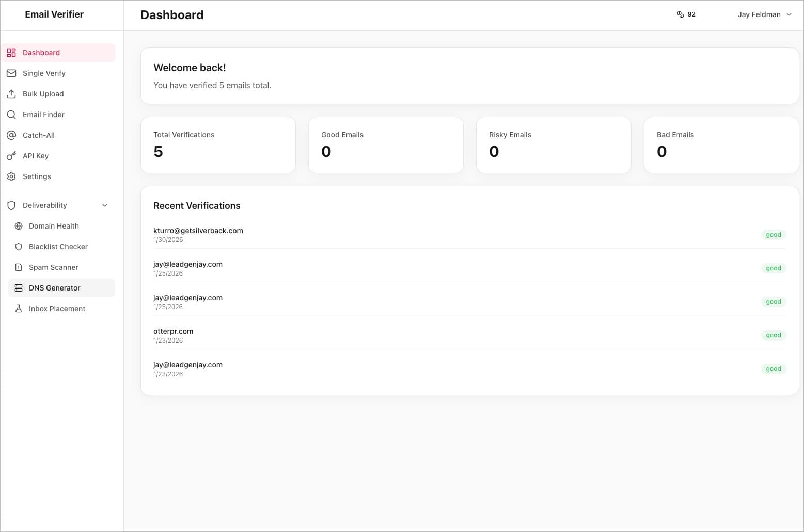Open the Jay Feldman account dropdown
This screenshot has height=532, width=804.
pyautogui.click(x=764, y=14)
